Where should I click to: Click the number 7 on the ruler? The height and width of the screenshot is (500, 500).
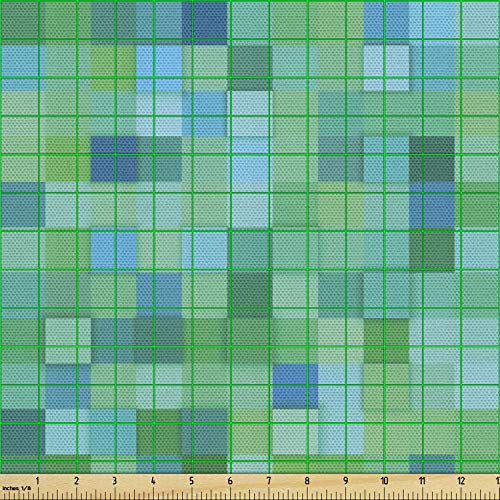click(x=269, y=481)
